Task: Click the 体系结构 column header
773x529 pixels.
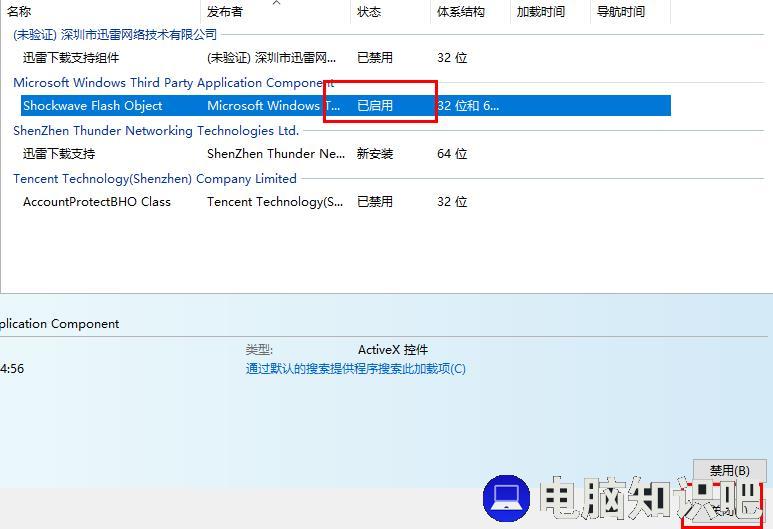Action: 470,11
